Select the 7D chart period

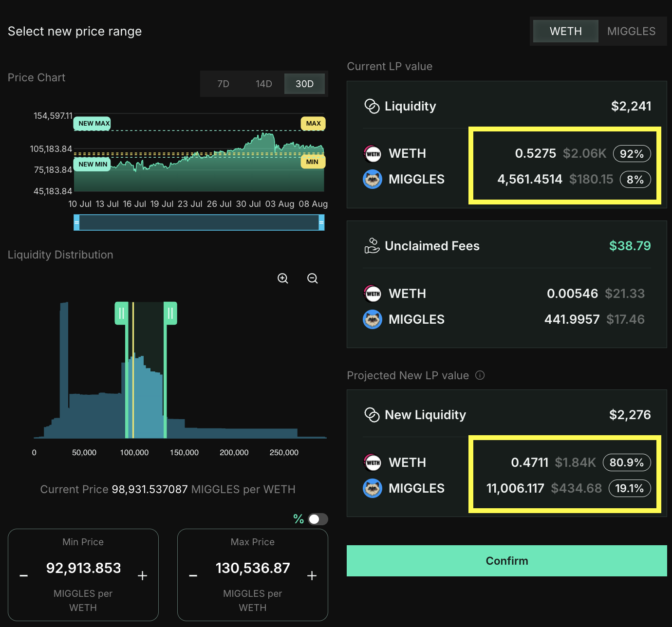point(223,83)
